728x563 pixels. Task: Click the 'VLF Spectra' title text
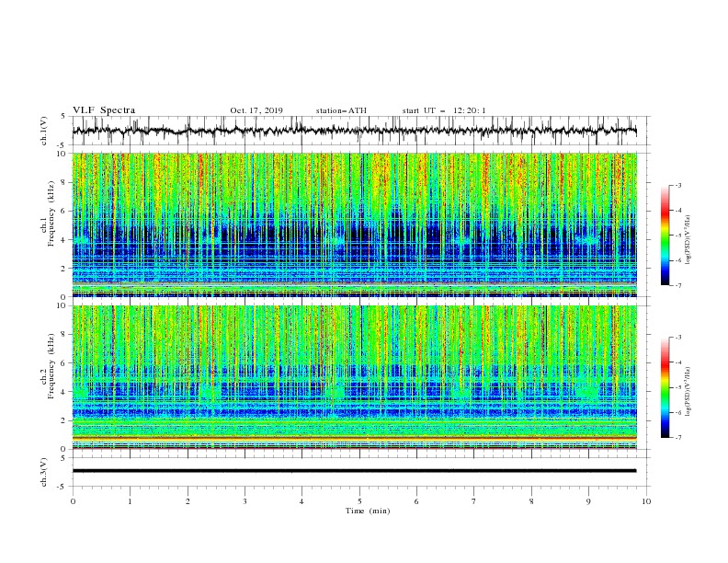104,110
